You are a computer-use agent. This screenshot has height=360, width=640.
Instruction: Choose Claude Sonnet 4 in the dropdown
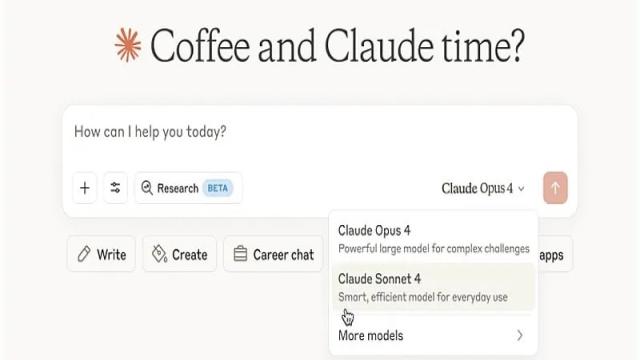433,287
